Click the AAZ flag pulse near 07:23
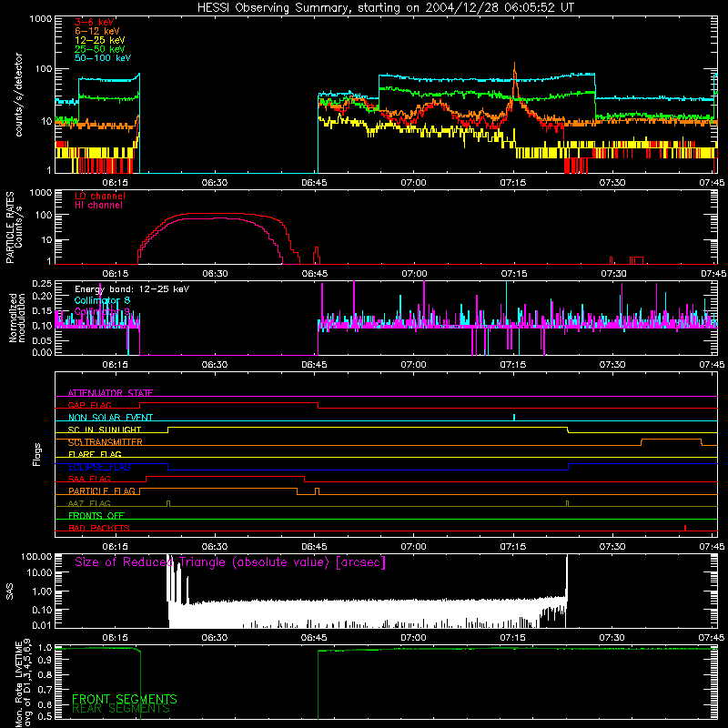 (x=567, y=504)
